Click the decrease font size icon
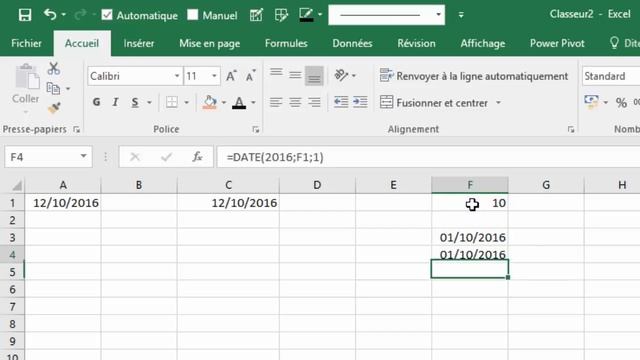This screenshot has width=640, height=360. (250, 76)
